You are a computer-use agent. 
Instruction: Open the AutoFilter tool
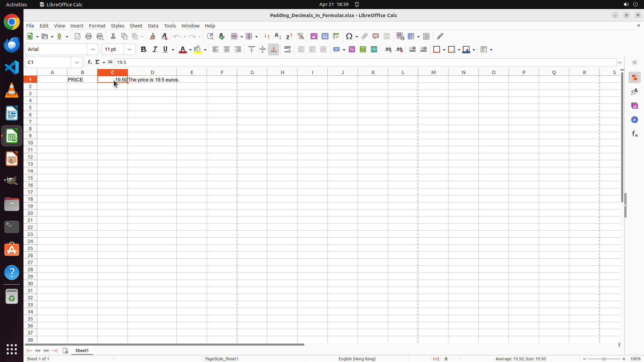click(x=301, y=36)
